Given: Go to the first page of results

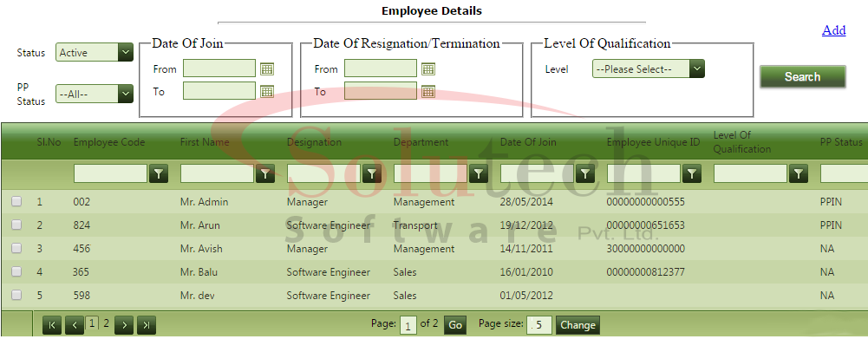Looking at the screenshot, I should click(52, 325).
